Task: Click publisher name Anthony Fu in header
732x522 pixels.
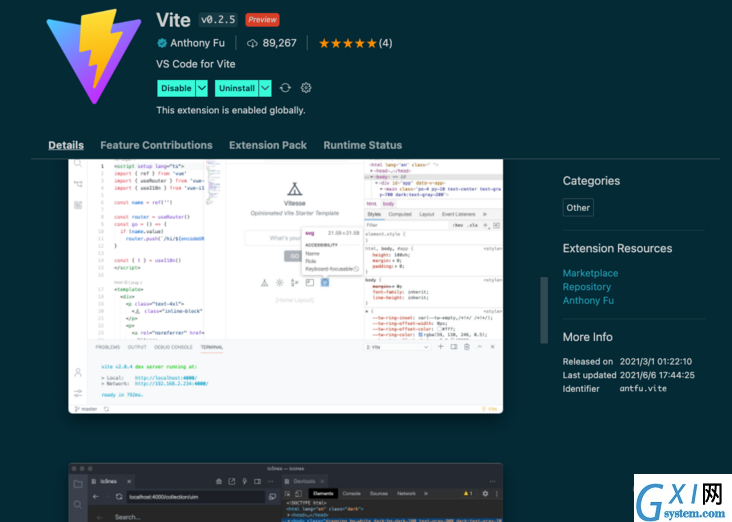Action: click(x=197, y=43)
